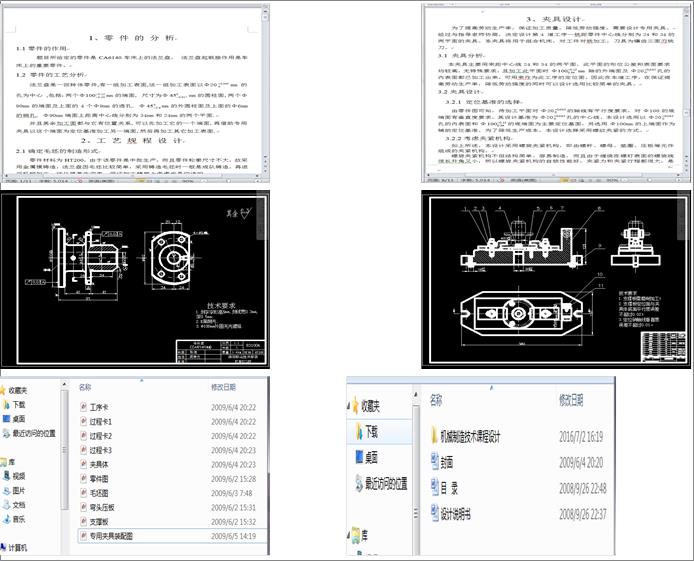This screenshot has width=694, height=561.
Task: Open 文档 library in left explorer
Action: click(x=14, y=505)
